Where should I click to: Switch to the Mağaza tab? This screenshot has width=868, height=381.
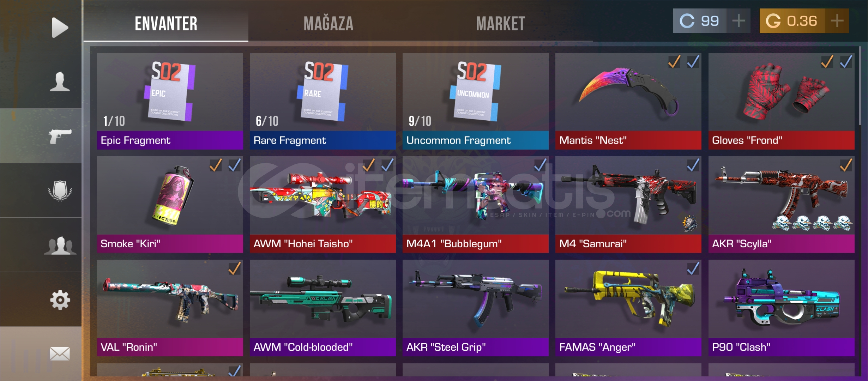(328, 24)
